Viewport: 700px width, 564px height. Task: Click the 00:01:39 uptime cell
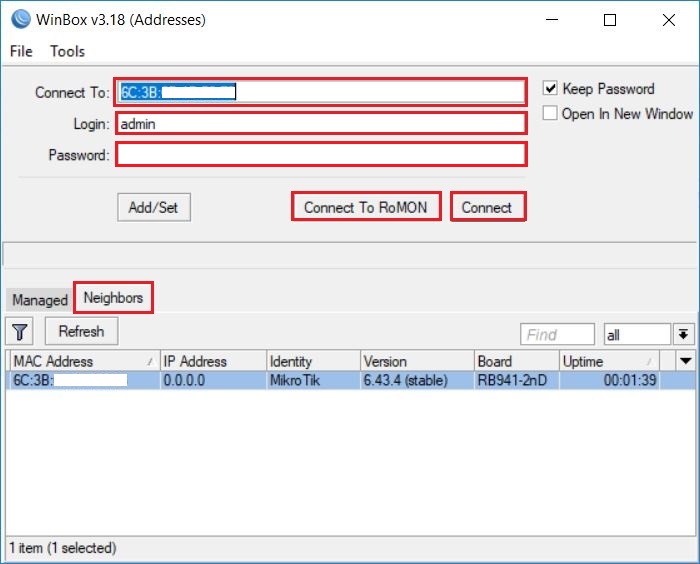click(x=609, y=380)
